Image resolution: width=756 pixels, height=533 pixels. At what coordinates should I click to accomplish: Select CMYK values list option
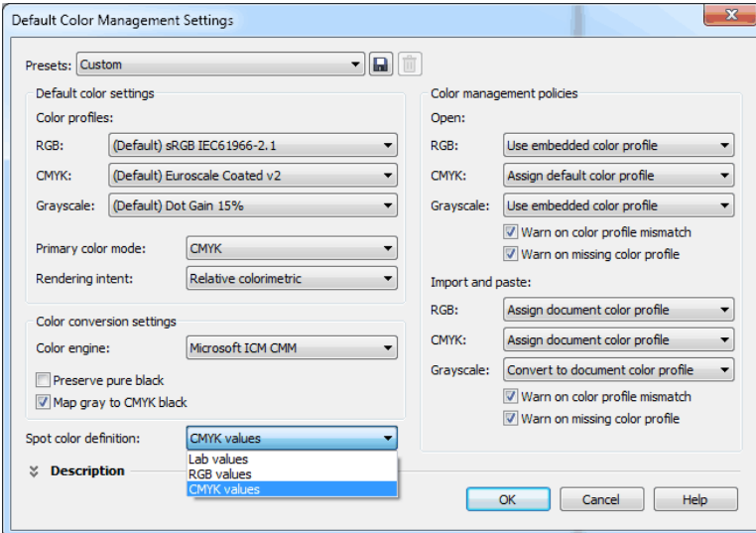pos(224,488)
